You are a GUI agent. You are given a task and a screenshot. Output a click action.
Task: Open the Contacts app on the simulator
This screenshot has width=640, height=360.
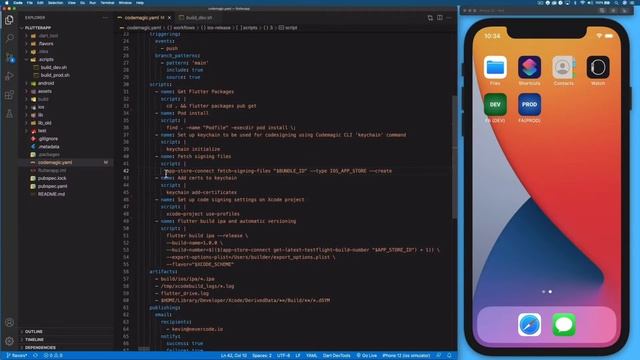(564, 67)
